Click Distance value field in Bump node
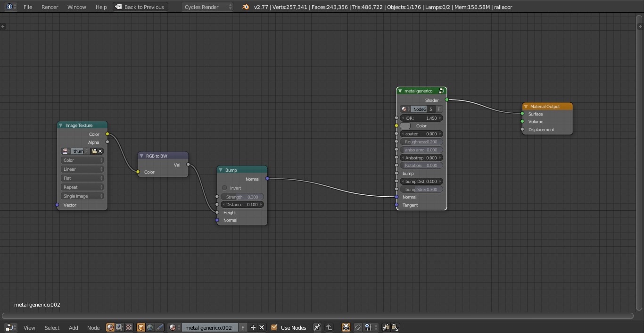Viewport: 644px width, 333px height. coord(242,205)
